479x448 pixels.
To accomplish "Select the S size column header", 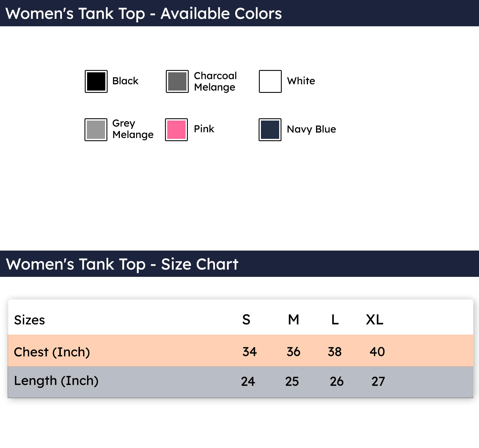I will pos(246,320).
